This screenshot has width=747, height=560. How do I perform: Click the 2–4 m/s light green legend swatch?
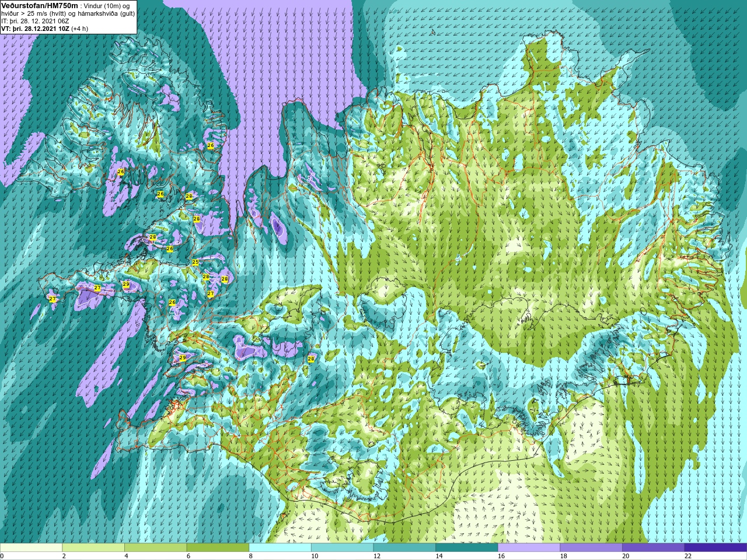click(x=93, y=548)
